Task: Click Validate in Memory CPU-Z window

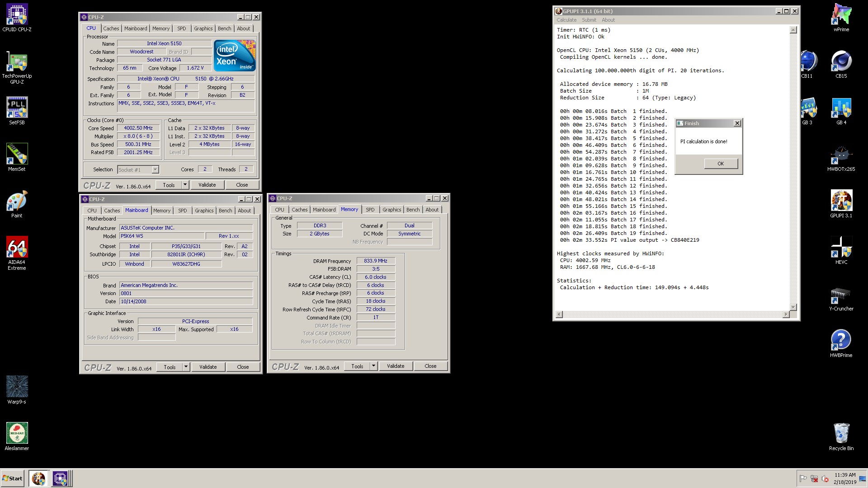Action: pyautogui.click(x=396, y=366)
